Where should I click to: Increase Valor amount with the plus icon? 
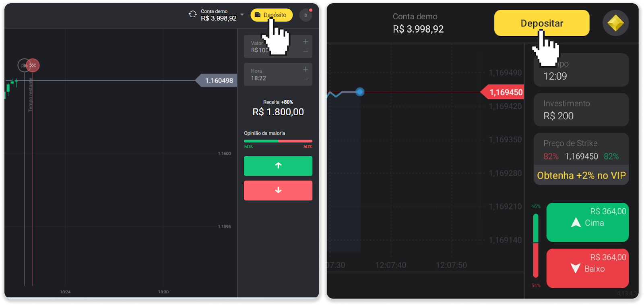coord(305,41)
